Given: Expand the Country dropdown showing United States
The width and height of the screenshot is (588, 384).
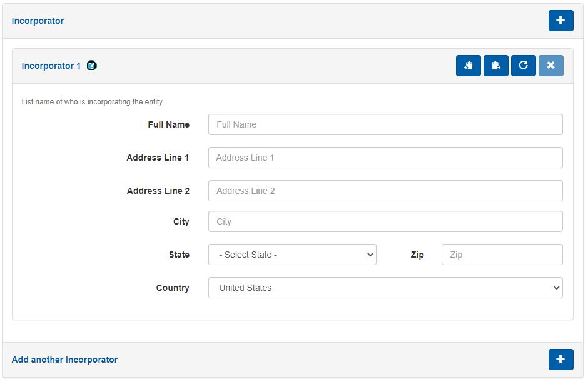Looking at the screenshot, I should [385, 288].
